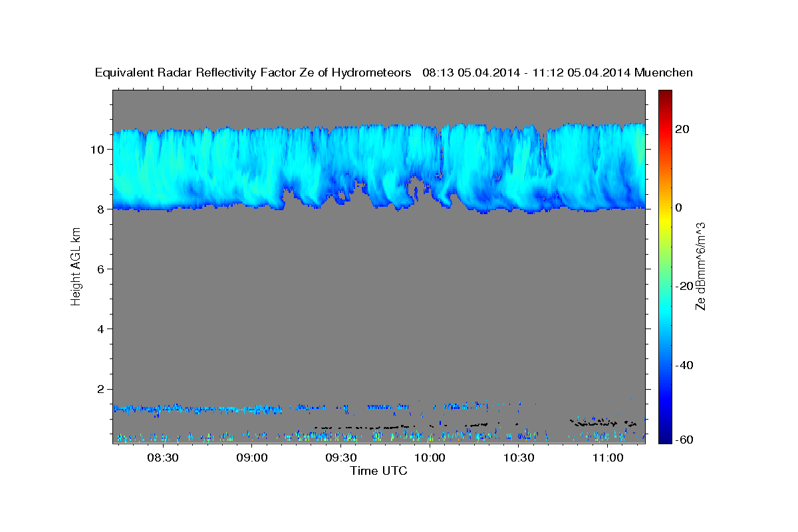Click the colorbar value -40
This screenshot has height=532, width=798.
(x=685, y=364)
